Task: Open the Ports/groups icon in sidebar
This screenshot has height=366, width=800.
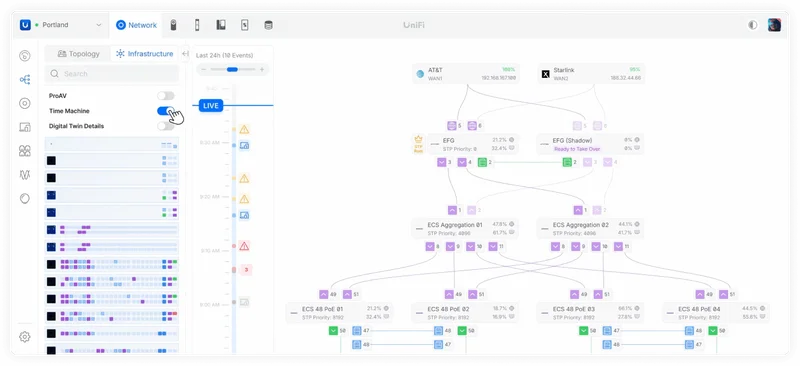Action: pyautogui.click(x=24, y=151)
